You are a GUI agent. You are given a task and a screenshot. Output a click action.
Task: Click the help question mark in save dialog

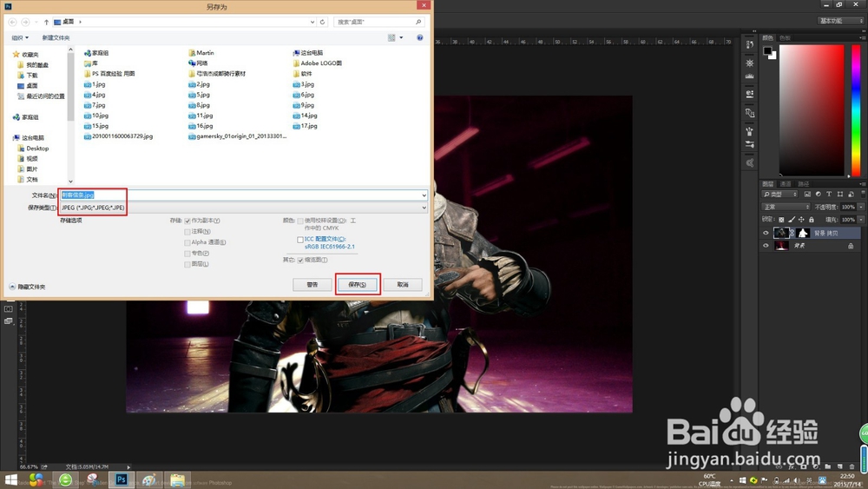(x=419, y=37)
